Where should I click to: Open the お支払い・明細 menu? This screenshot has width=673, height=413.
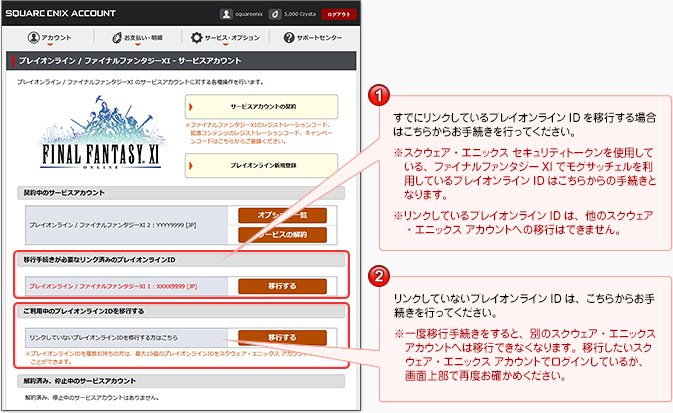(x=137, y=38)
